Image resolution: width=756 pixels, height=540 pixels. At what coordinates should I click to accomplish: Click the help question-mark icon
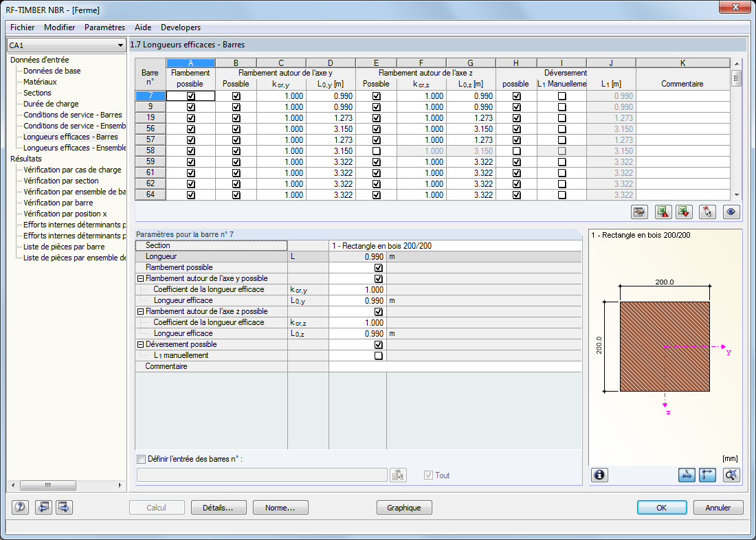point(21,508)
